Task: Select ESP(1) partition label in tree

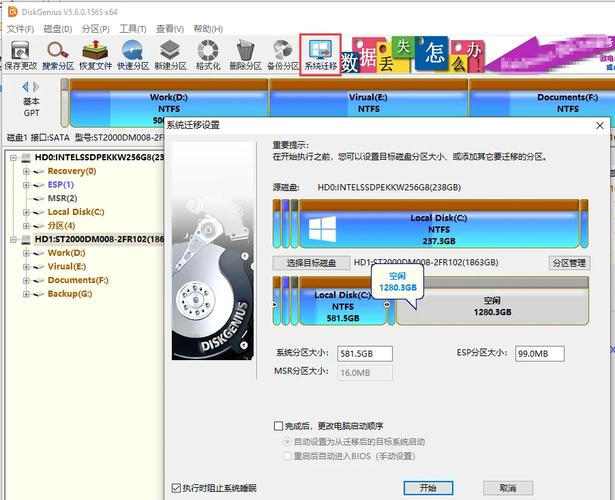Action: click(61, 185)
